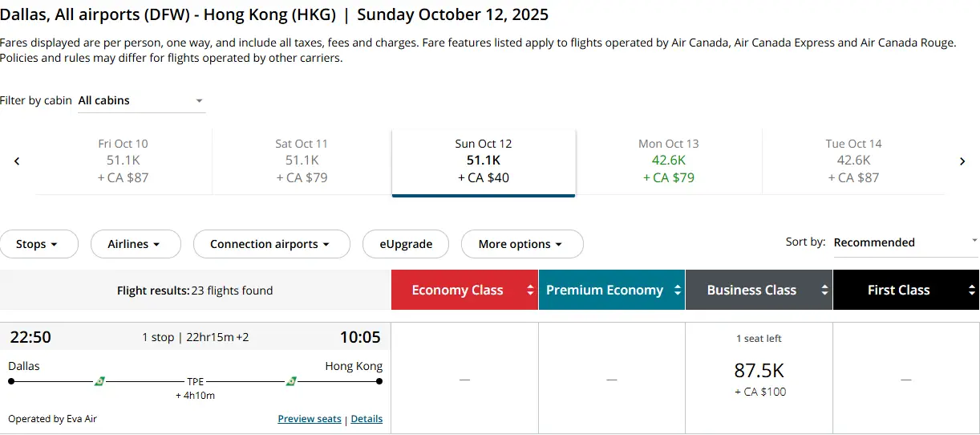Click the eUpgrade button
This screenshot has height=435, width=980.
click(x=406, y=244)
